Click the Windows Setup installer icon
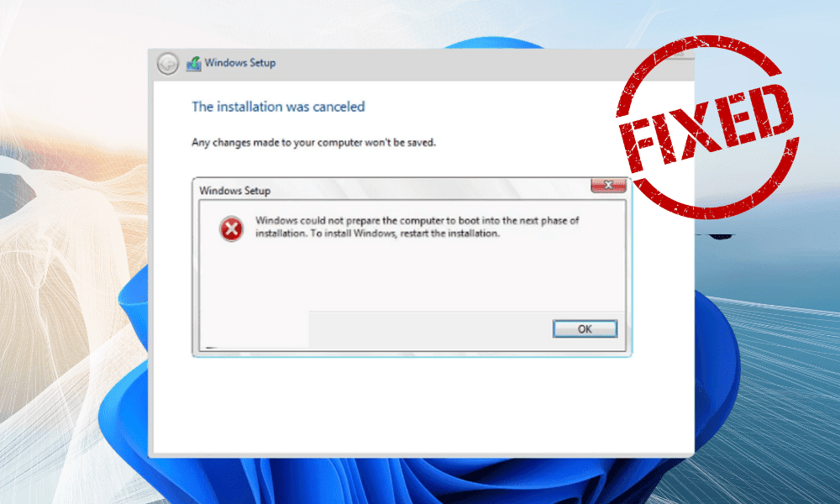Viewport: 840px width, 504px height. coord(193,64)
